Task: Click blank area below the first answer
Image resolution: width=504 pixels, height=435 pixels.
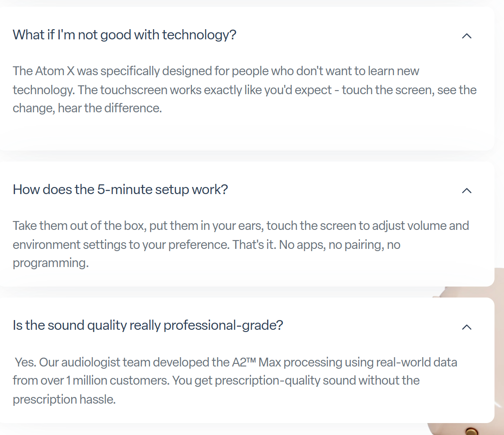Action: tap(221, 133)
